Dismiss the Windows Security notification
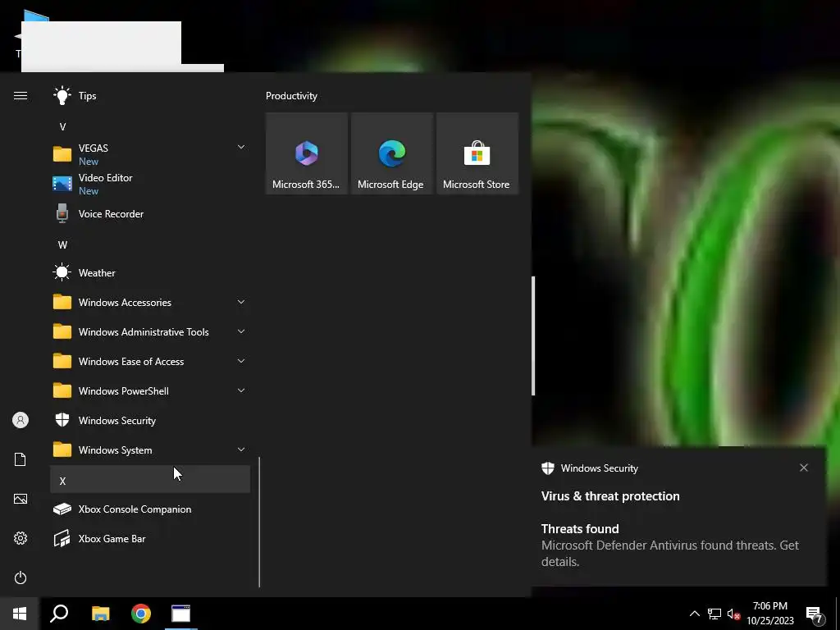Viewport: 840px width, 630px height. (x=804, y=468)
